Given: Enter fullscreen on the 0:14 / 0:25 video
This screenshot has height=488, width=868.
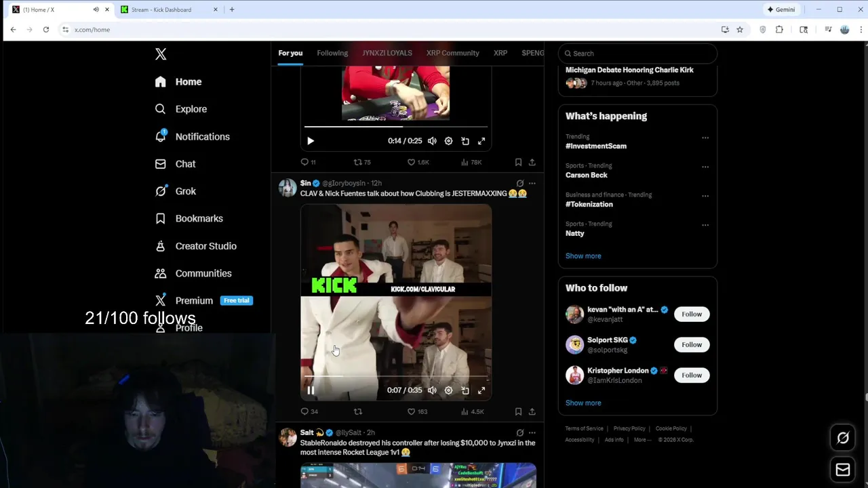Looking at the screenshot, I should pyautogui.click(x=481, y=141).
